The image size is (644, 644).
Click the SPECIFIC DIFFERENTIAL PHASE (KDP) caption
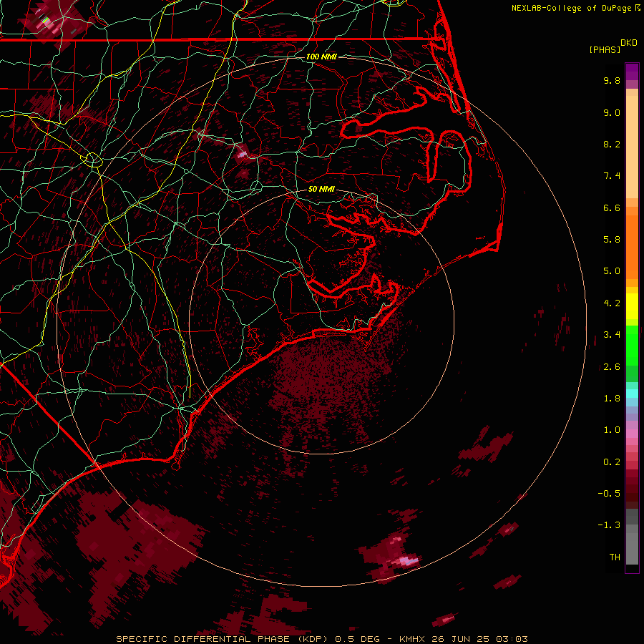(223, 639)
